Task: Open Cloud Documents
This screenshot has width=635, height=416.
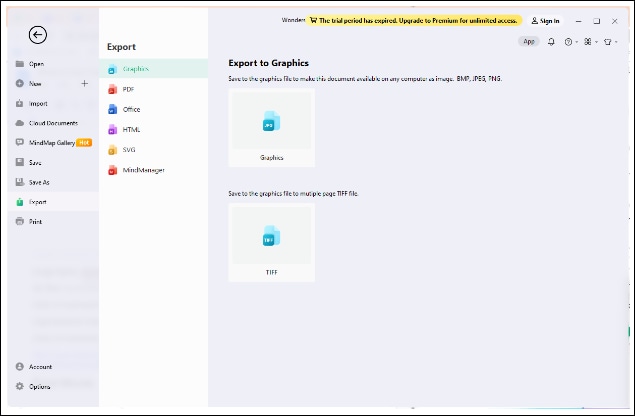Action: [53, 123]
